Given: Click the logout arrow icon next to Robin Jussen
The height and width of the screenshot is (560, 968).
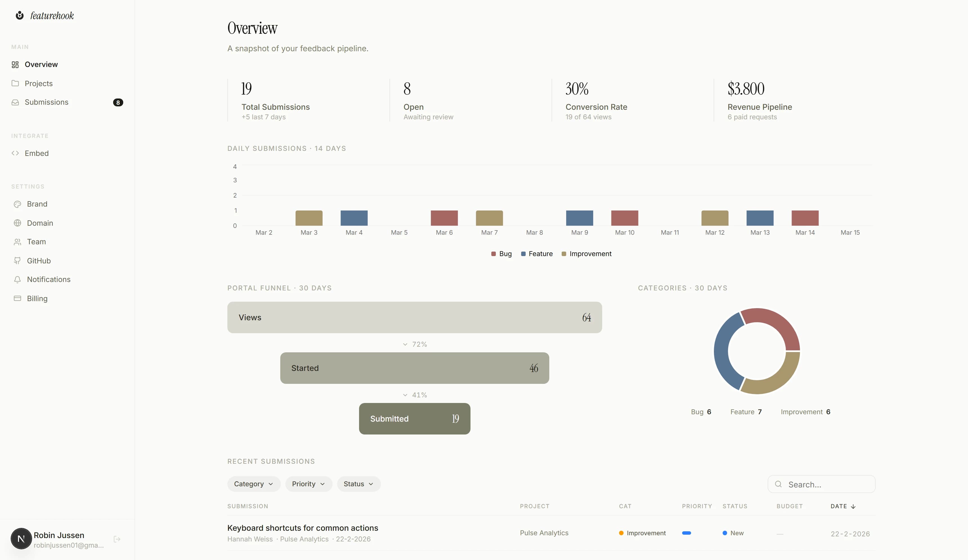Looking at the screenshot, I should coord(116,539).
